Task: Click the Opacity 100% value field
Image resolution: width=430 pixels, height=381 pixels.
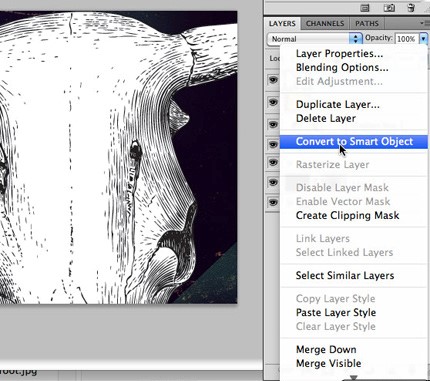Action: [x=406, y=39]
